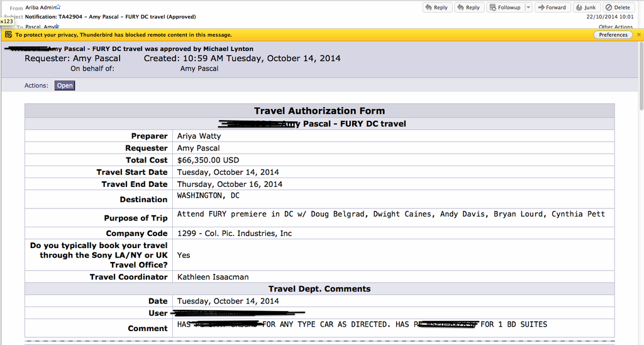Click the Followup button
644x345 pixels.
click(x=506, y=8)
